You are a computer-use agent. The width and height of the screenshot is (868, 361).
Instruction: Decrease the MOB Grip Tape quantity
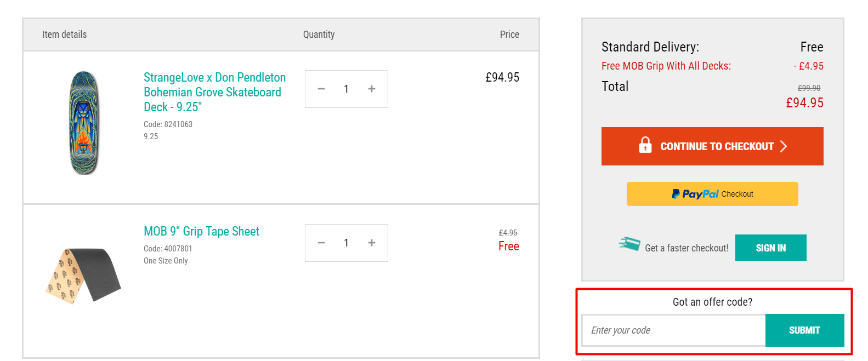[321, 242]
